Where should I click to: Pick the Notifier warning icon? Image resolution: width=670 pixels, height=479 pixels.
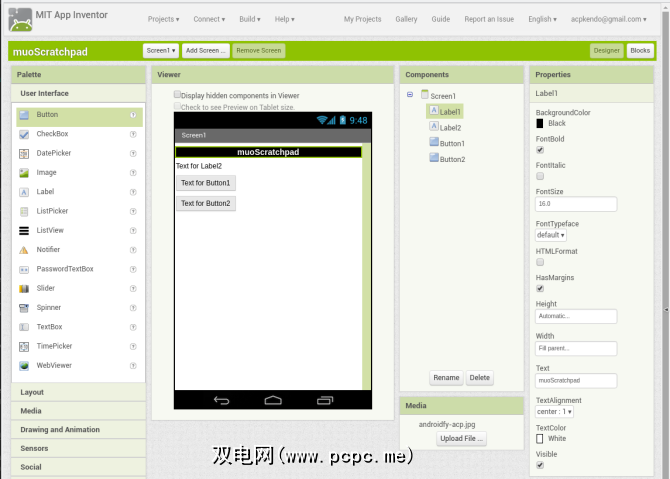(25, 250)
